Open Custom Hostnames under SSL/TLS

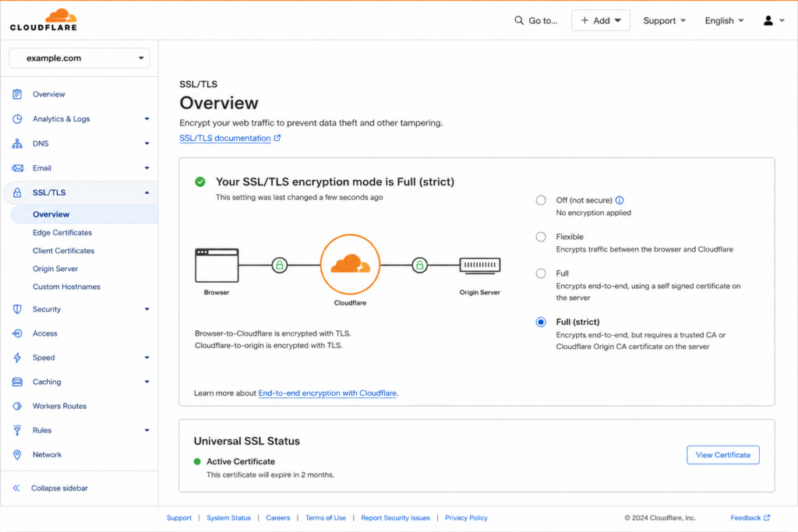click(x=67, y=287)
